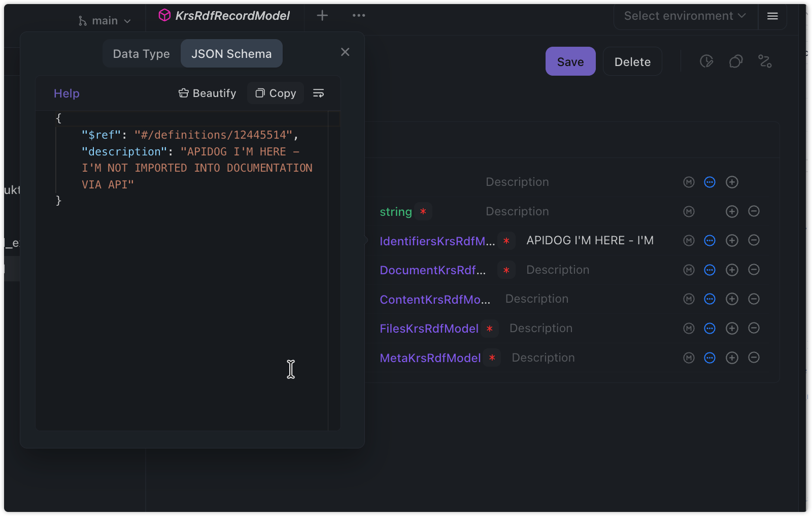This screenshot has width=812, height=516.
Task: Select the JSON Schema tab
Action: 231,54
